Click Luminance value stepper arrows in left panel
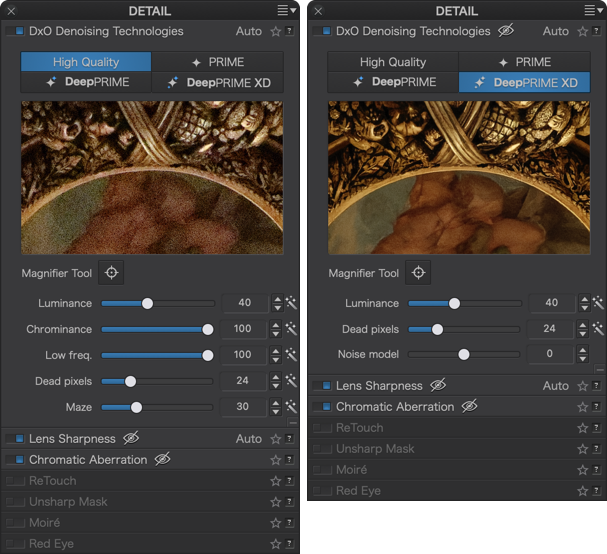The image size is (607, 554). point(277,303)
